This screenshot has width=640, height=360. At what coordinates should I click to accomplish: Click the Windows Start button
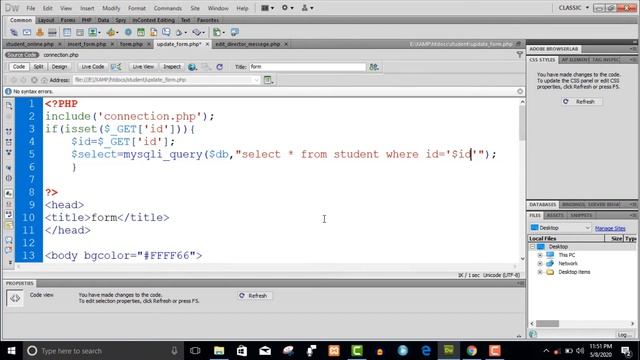(11, 351)
